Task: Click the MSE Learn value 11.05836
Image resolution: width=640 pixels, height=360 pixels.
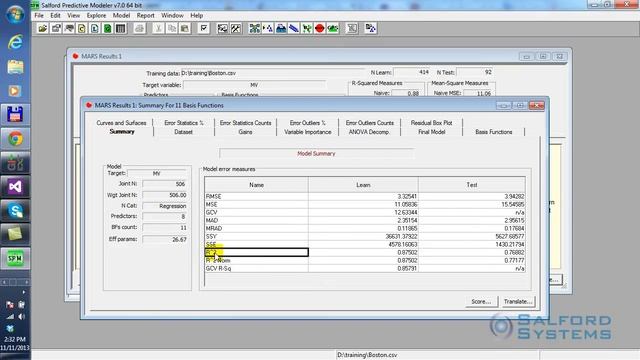Action: pos(363,204)
